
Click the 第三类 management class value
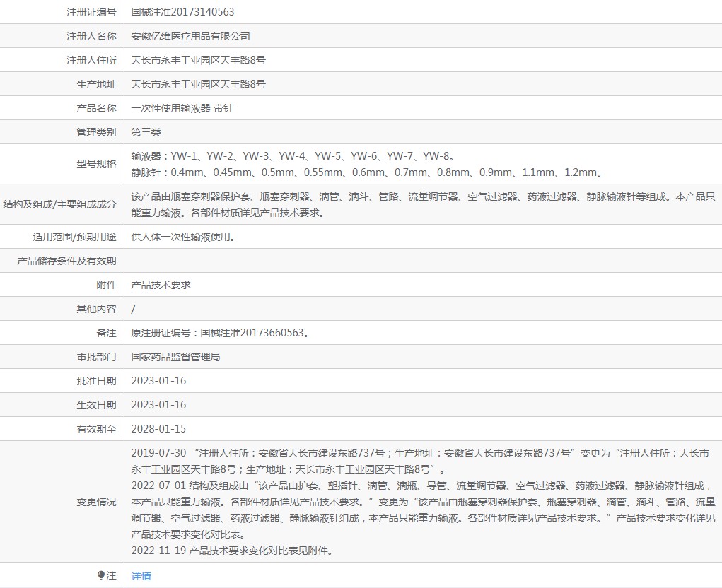pyautogui.click(x=146, y=132)
